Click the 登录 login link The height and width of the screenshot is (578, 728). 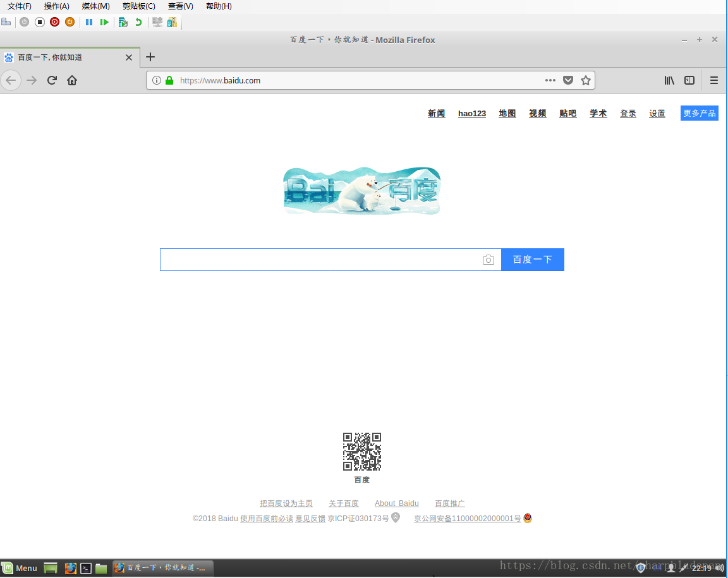[628, 113]
